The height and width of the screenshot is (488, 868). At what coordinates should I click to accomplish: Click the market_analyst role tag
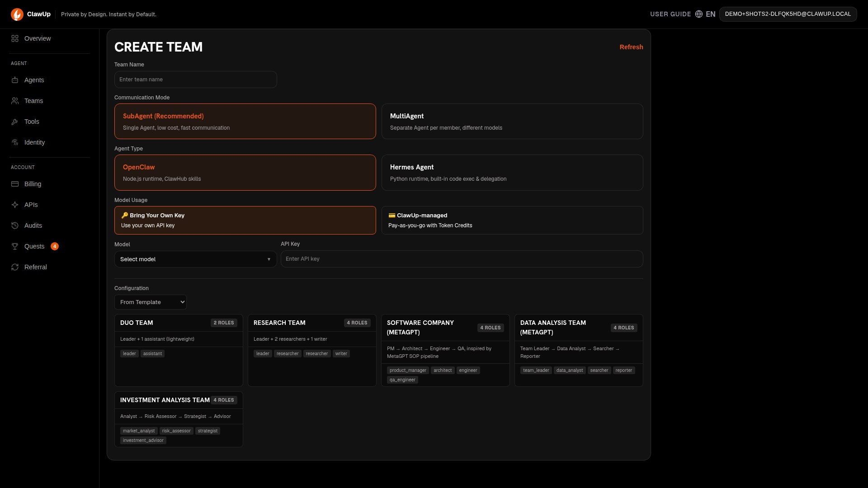click(139, 431)
